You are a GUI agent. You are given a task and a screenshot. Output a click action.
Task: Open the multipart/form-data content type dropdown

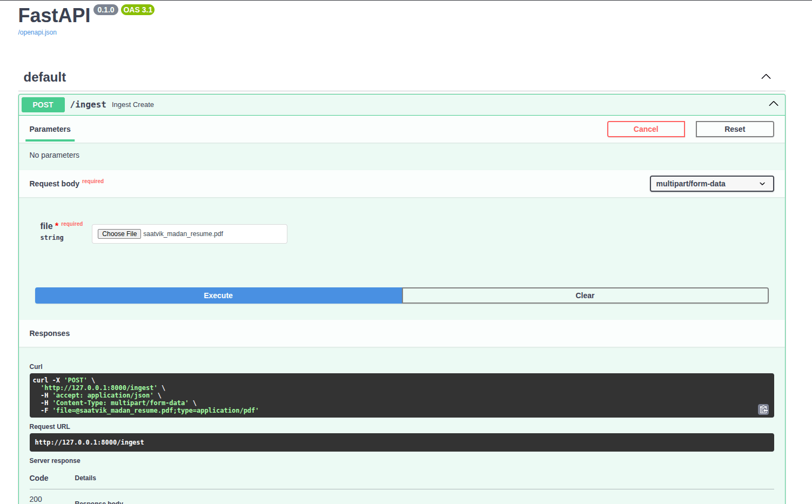point(712,184)
